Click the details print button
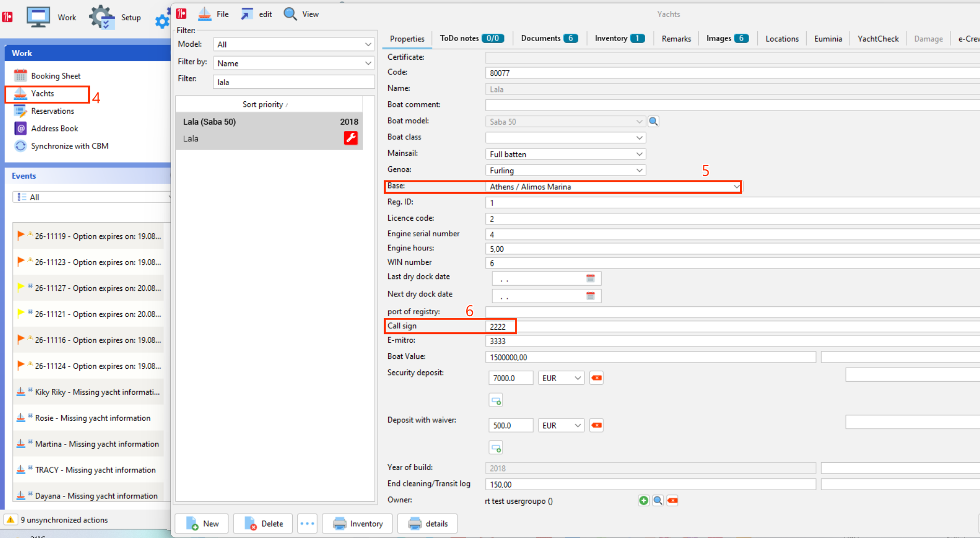This screenshot has height=538, width=980. 427,523
